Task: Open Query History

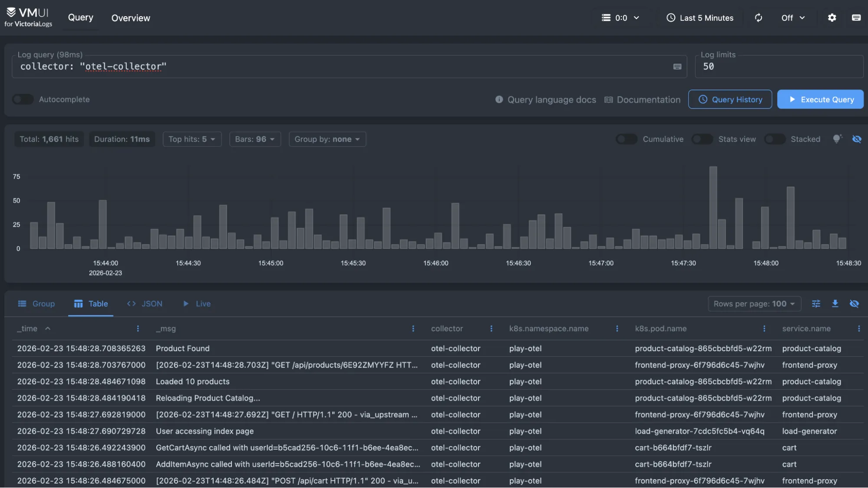Action: click(x=729, y=100)
